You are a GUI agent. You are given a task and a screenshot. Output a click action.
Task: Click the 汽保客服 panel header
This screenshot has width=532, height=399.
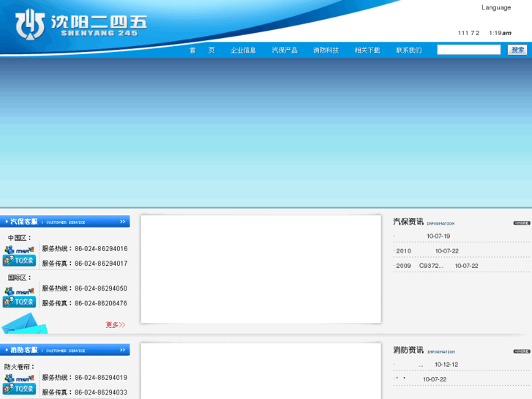pyautogui.click(x=65, y=222)
